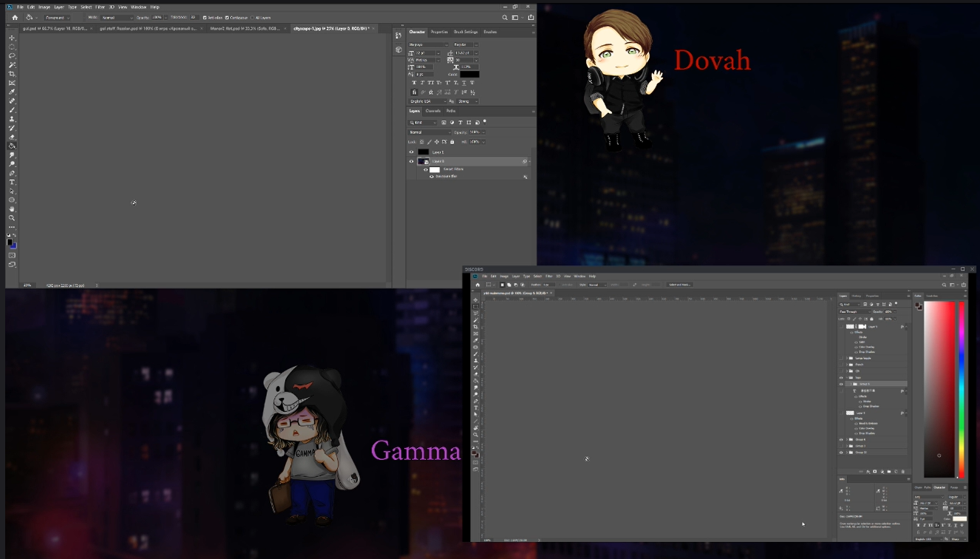Select the Eyedropper tool in top Photoshop window

point(12,92)
